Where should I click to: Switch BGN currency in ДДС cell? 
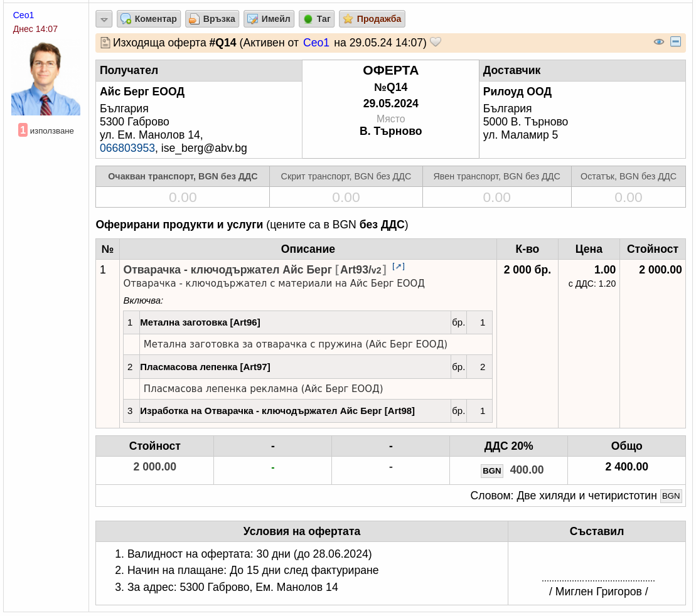pos(492,471)
